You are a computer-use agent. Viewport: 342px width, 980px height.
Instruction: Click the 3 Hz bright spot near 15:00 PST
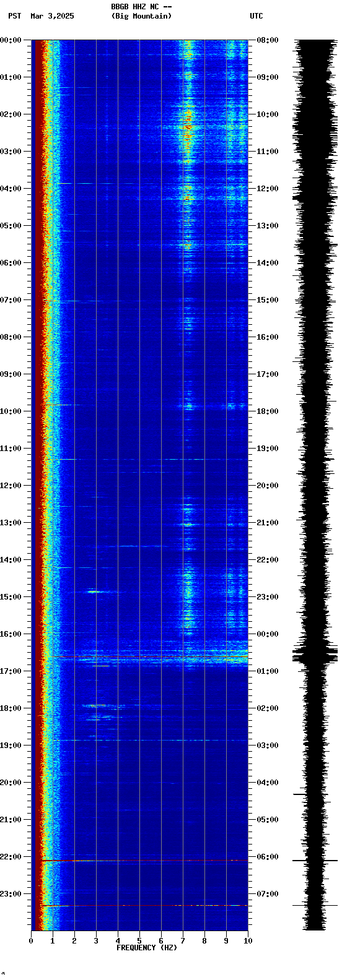94,591
